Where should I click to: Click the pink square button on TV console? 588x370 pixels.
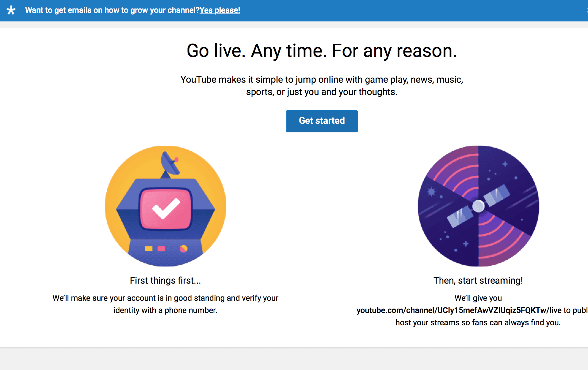pos(161,249)
